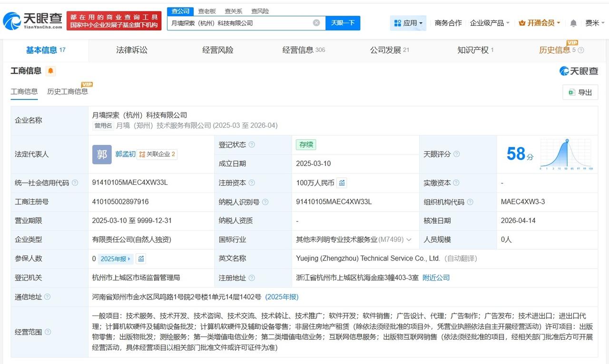The image size is (609, 364).
Task: Expand industry classification M7499 chevron
Action: pyautogui.click(x=409, y=240)
